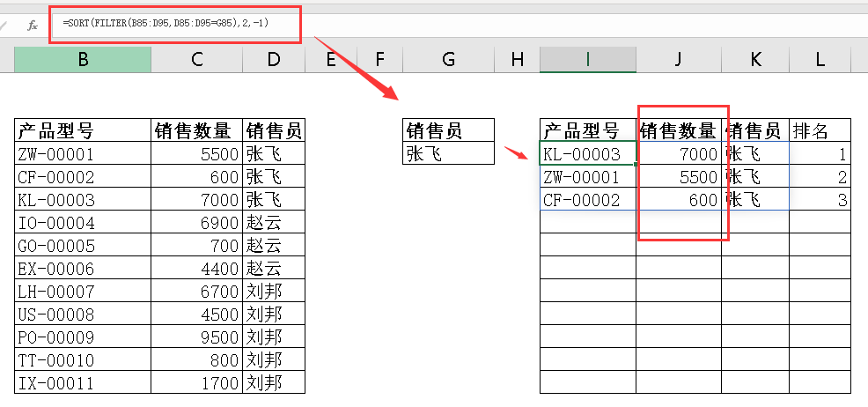Screen dimensions: 868x407
Task: Select column F header
Action: point(379,59)
